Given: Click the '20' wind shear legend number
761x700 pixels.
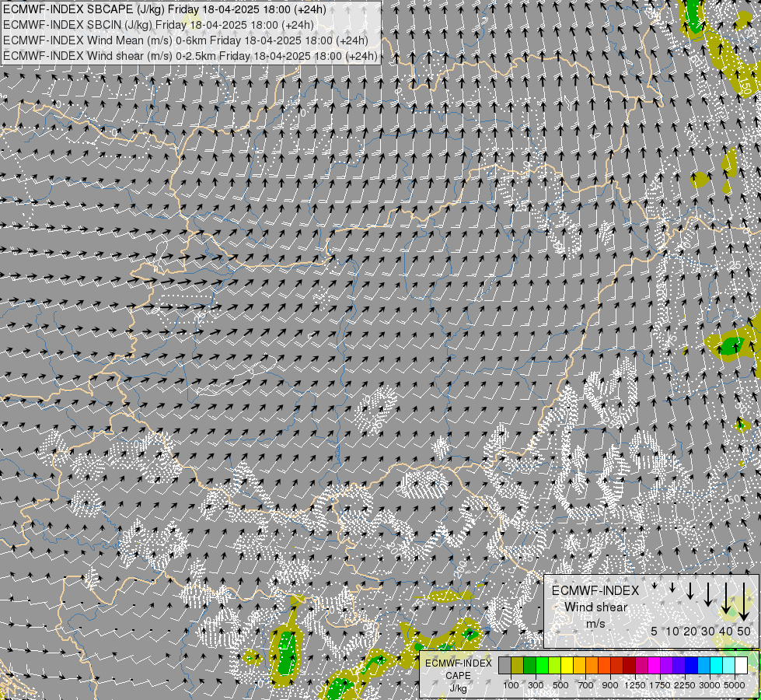Looking at the screenshot, I should click(690, 631).
